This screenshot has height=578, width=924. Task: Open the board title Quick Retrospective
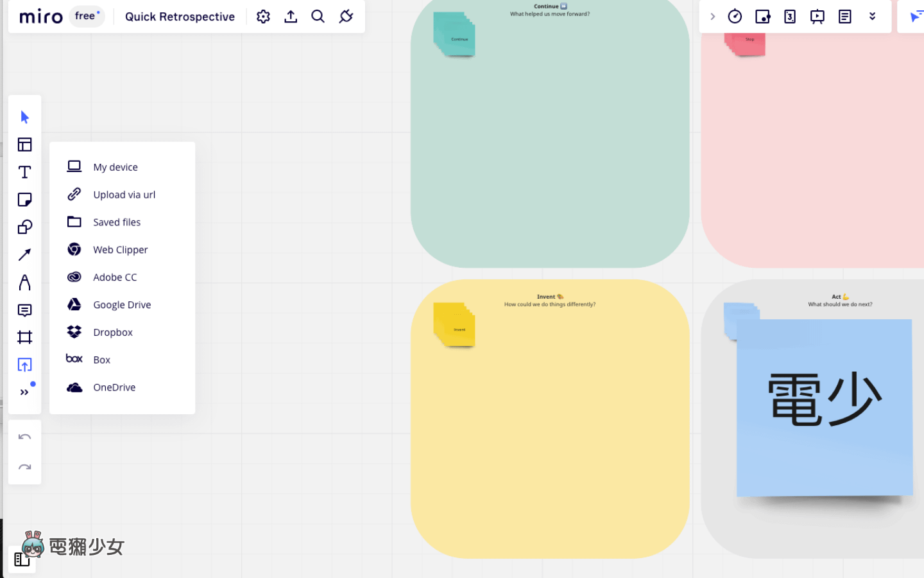[x=180, y=17]
